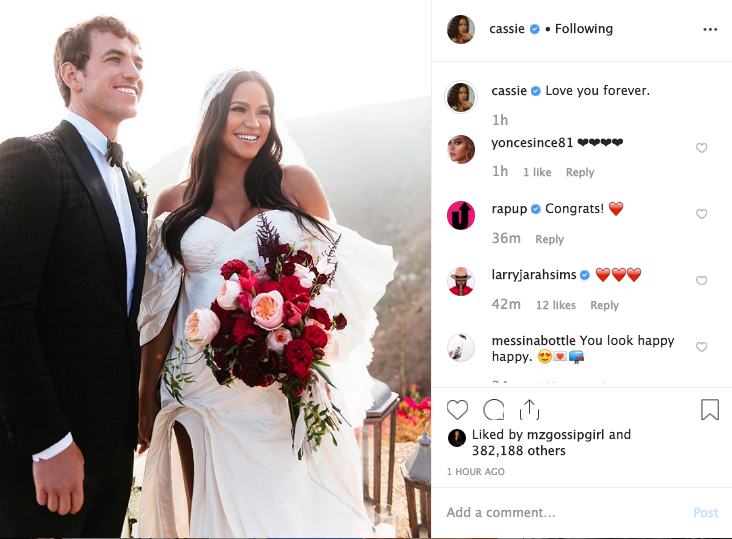This screenshot has height=539, width=732.
Task: Open rapup's profile avatar
Action: tap(461, 215)
